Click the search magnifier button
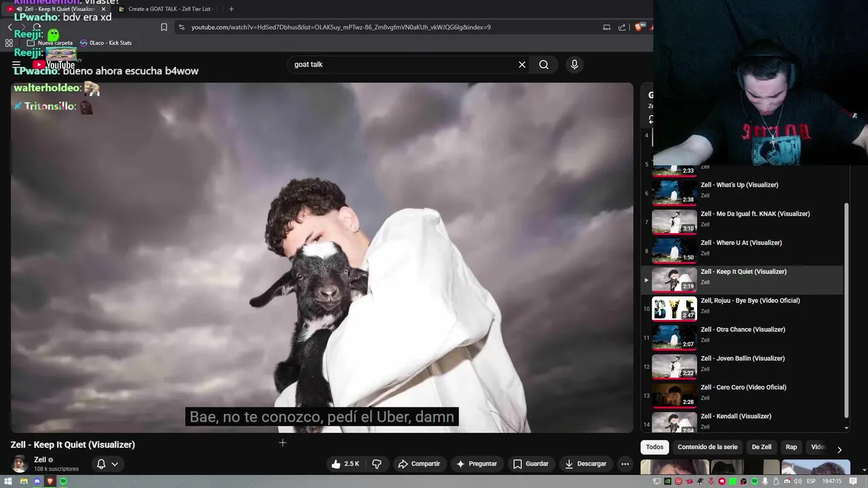This screenshot has height=488, width=868. 544,64
